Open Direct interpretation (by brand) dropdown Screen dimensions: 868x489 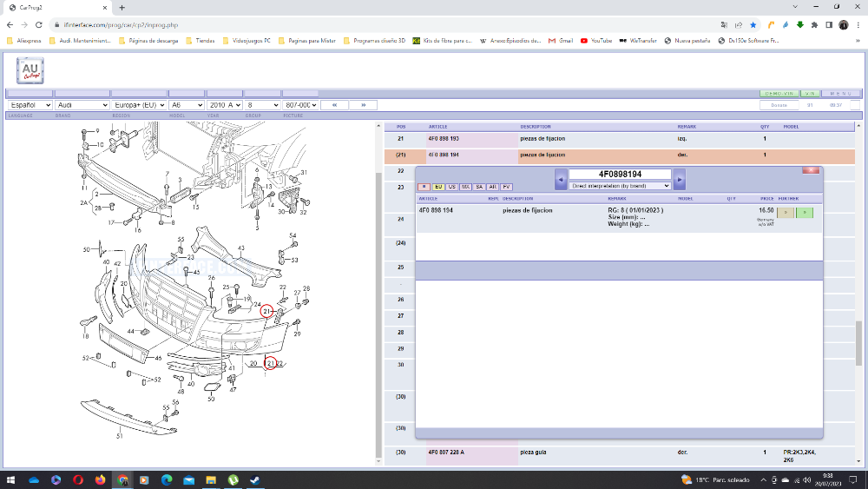(x=620, y=186)
